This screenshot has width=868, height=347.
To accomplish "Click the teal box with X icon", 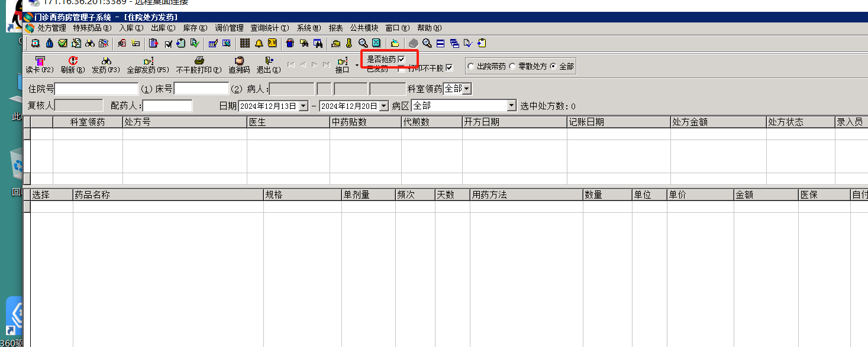I will (376, 43).
